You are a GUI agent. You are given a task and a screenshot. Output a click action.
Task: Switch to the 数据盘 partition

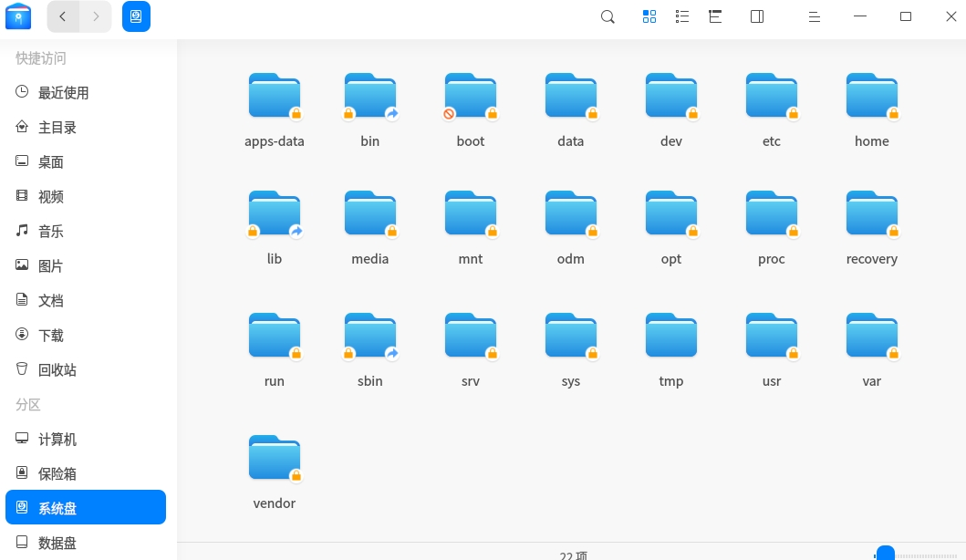[57, 543]
